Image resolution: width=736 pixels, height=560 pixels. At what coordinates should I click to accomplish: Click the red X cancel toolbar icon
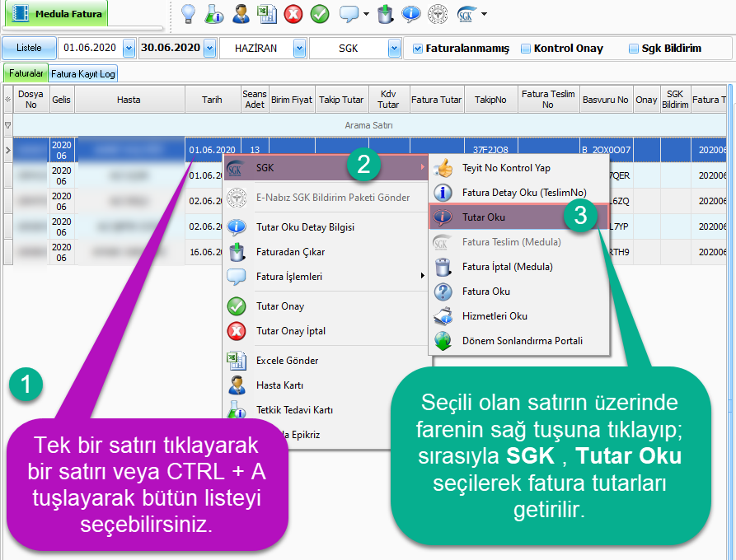point(293,14)
